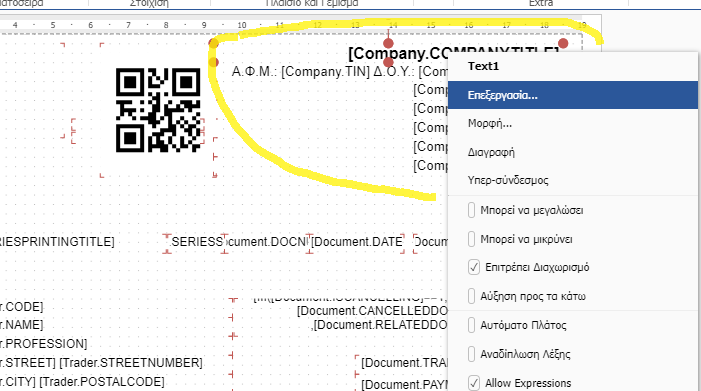The width and height of the screenshot is (701, 391).
Task: Turn on Αναδίπλωση Λέξης checkbox
Action: point(471,354)
